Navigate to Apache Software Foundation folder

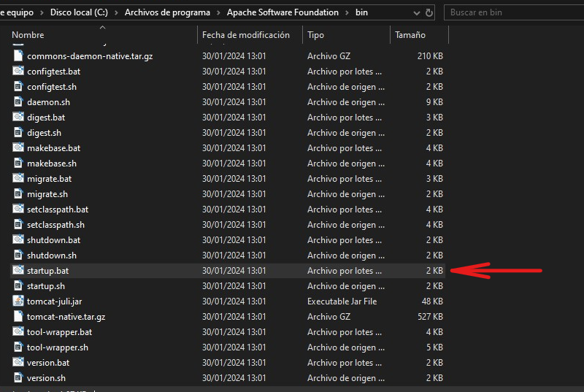coord(283,12)
